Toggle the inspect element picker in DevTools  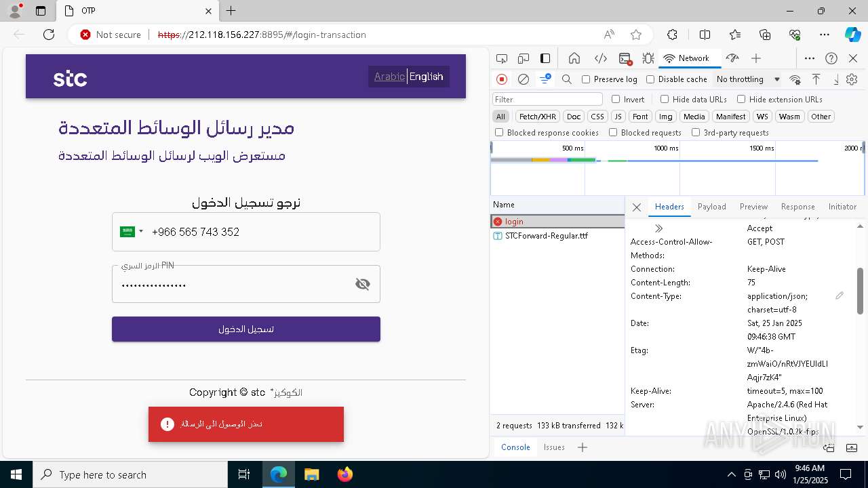point(502,58)
